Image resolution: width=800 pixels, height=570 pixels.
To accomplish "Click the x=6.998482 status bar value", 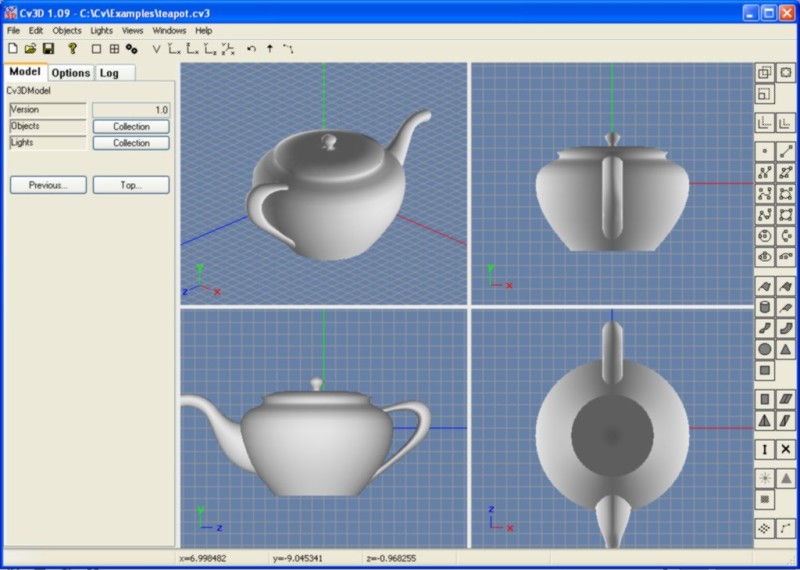I will click(203, 558).
